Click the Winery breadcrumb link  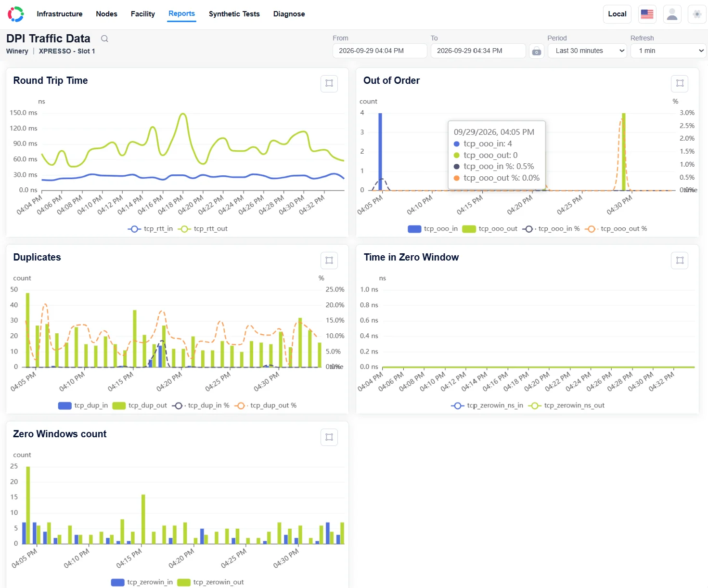[x=17, y=51]
